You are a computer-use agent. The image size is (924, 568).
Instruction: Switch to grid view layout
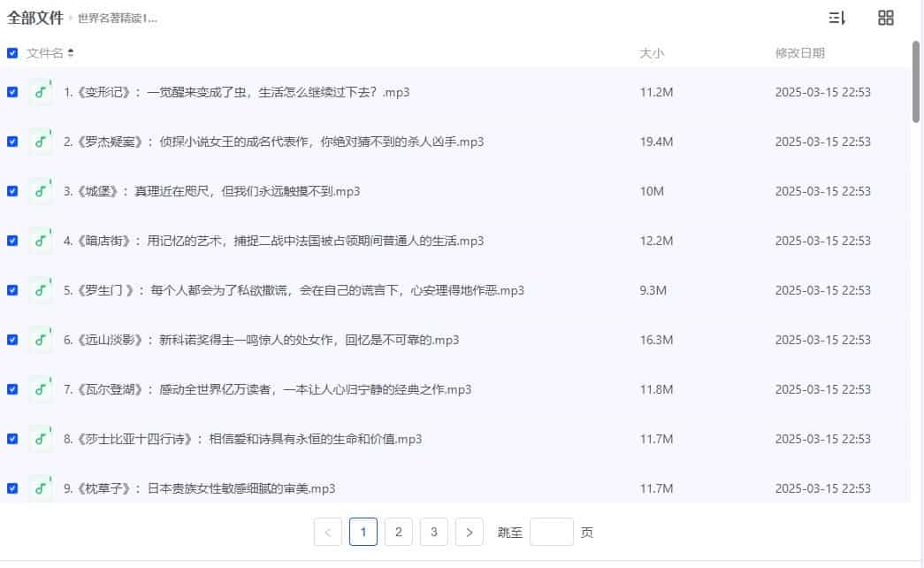coord(885,18)
